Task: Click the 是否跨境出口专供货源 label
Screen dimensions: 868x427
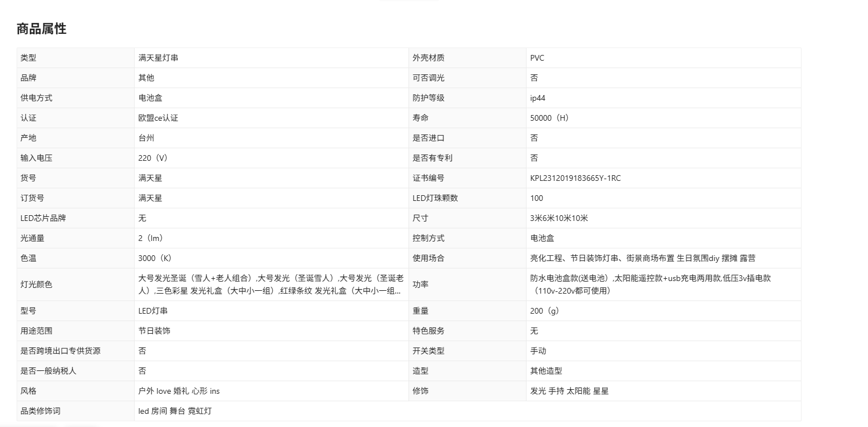Action: 60,351
